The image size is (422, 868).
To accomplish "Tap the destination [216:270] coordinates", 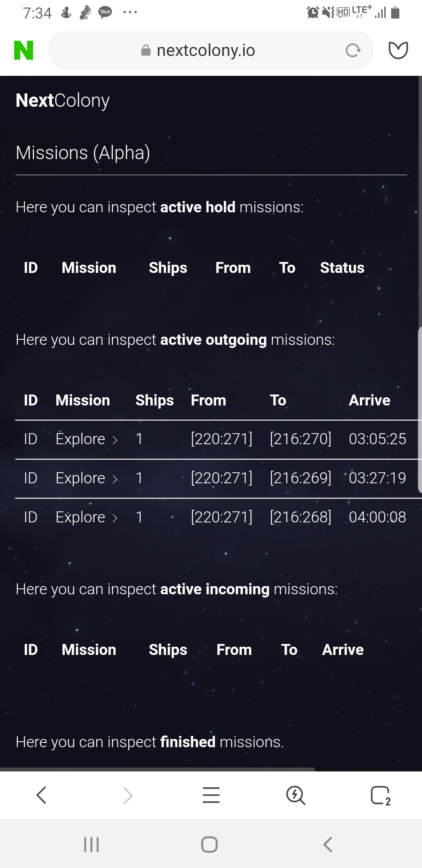I will [x=300, y=439].
